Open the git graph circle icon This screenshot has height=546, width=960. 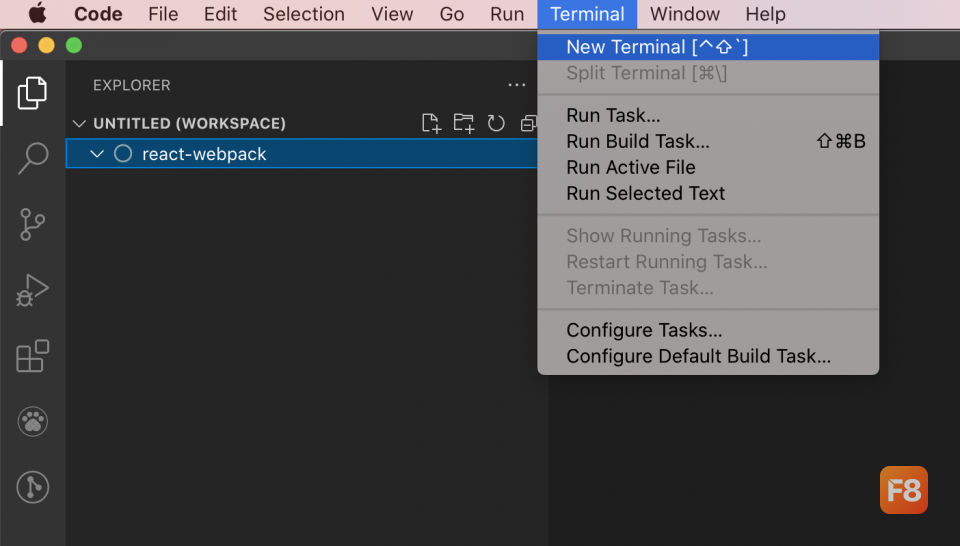pos(32,487)
